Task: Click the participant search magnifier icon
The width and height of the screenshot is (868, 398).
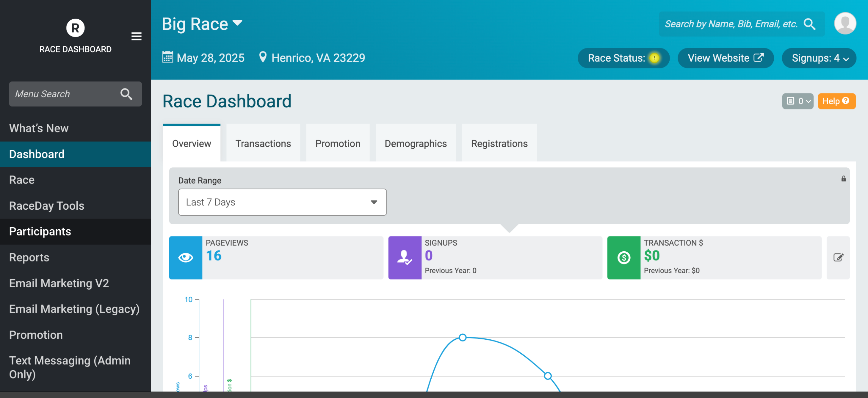Action: pos(810,24)
